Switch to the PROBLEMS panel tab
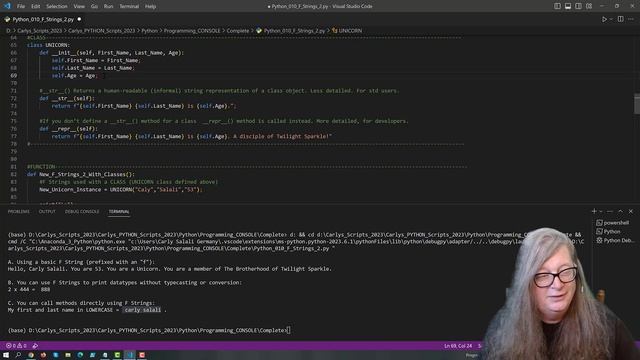640x360 pixels. [19, 211]
